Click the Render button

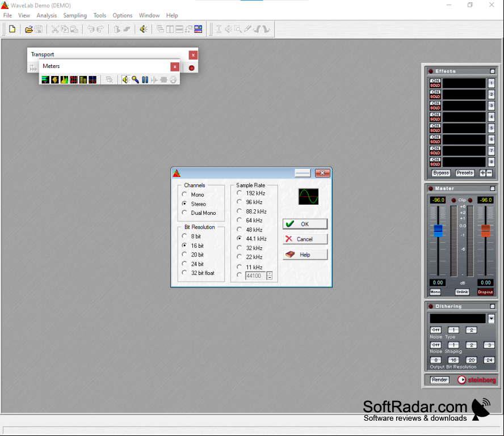point(439,380)
